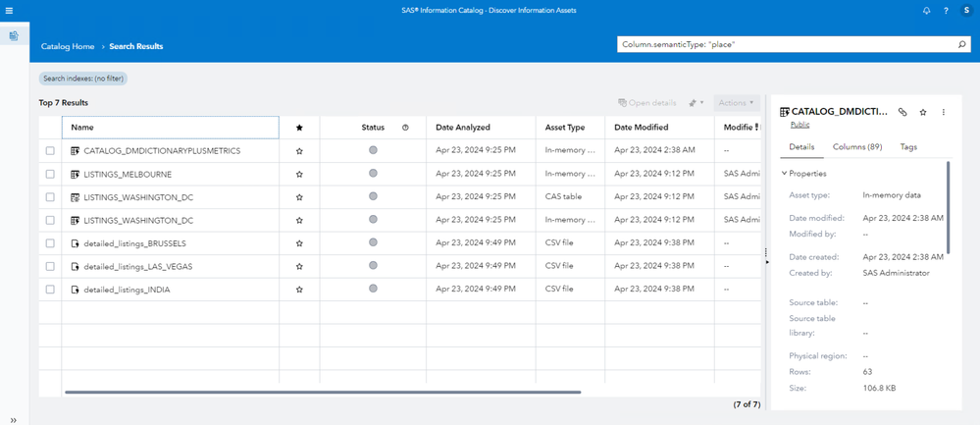Click the search magnifier icon
The image size is (980, 425).
coord(961,44)
